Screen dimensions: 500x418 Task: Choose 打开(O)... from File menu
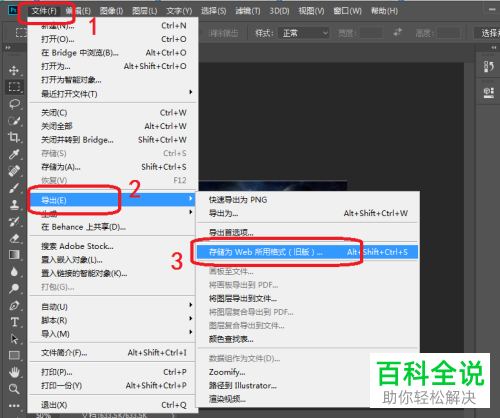[113, 39]
